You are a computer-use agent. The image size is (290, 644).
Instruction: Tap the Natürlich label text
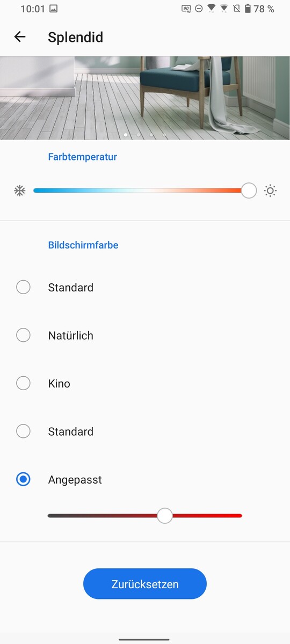tap(70, 335)
